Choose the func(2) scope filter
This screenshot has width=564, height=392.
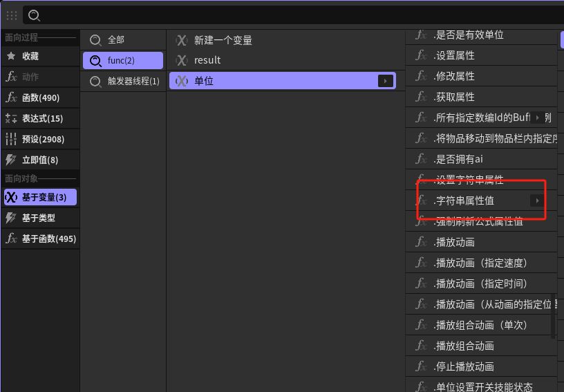click(x=122, y=60)
